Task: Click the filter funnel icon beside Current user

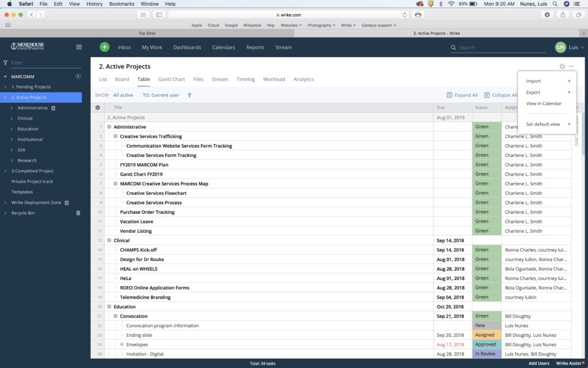Action: 189,95
